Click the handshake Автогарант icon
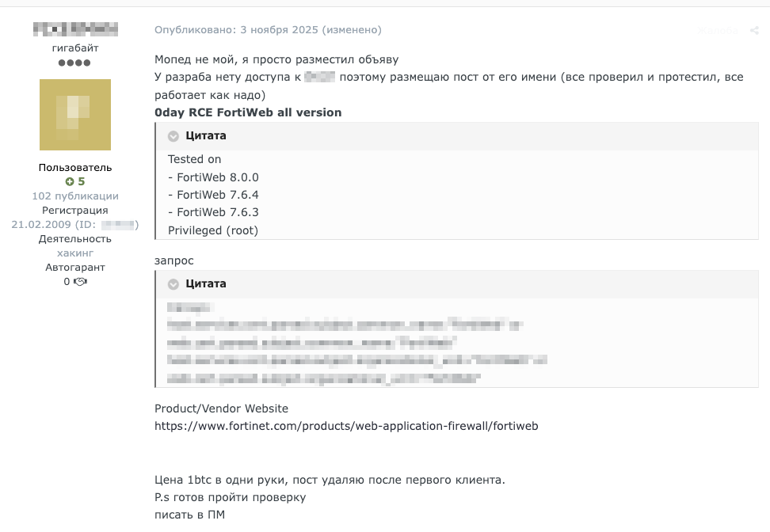This screenshot has width=770, height=532. (x=80, y=282)
